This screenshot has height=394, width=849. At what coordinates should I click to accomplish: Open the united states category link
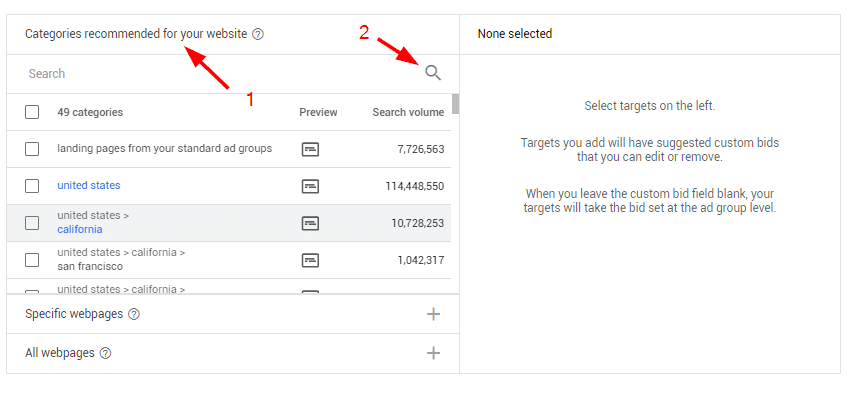coord(89,185)
